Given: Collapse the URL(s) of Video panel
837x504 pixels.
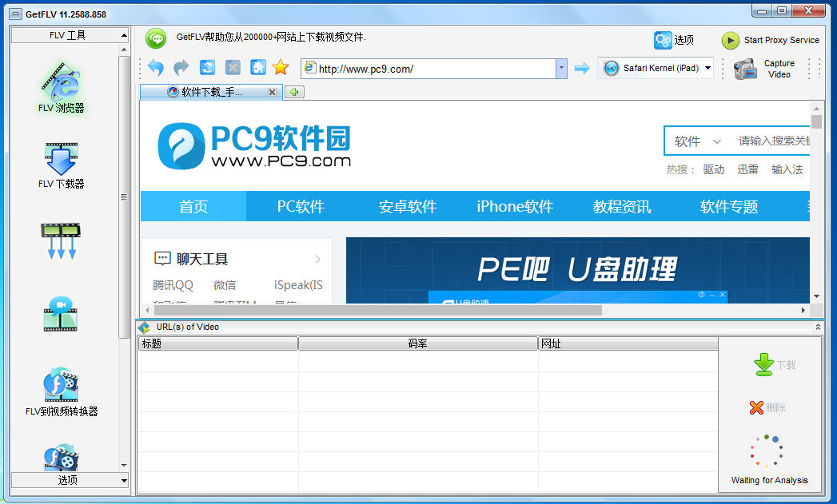Looking at the screenshot, I should (x=817, y=327).
